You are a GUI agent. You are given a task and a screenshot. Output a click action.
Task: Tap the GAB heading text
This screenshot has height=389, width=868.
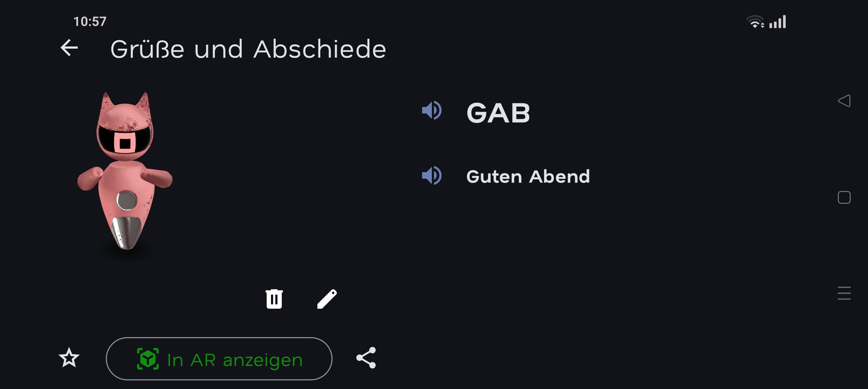(498, 113)
